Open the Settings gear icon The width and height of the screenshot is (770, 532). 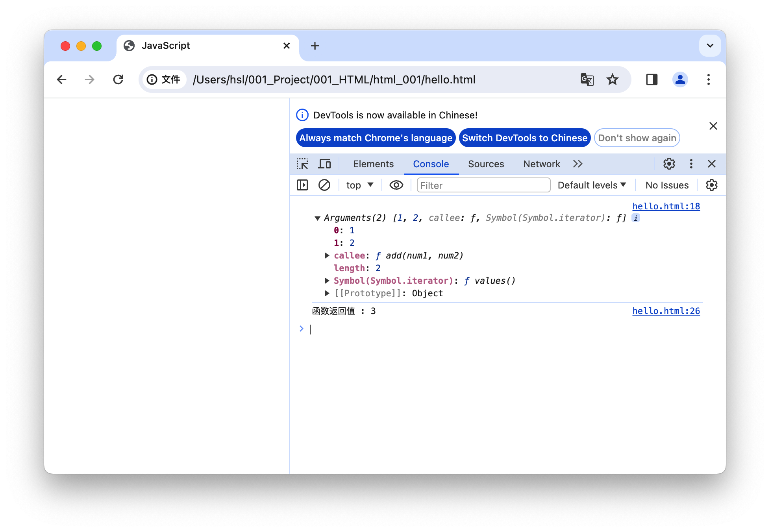tap(669, 164)
